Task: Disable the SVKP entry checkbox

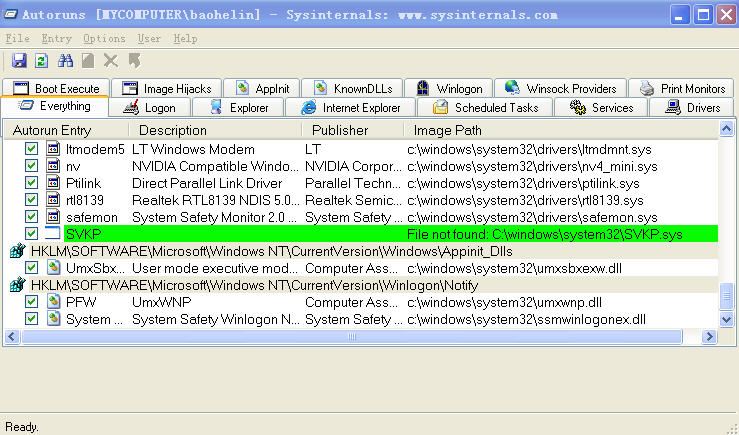Action: tap(31, 234)
